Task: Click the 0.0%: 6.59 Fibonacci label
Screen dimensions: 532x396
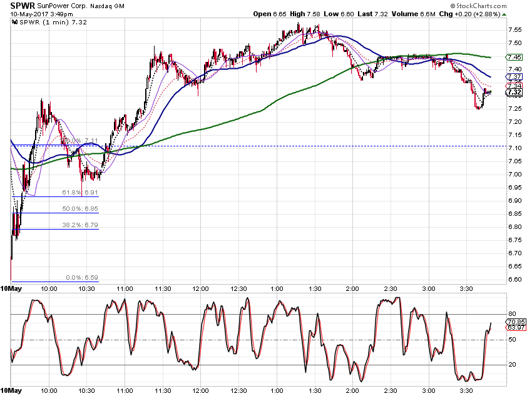Action: click(82, 278)
